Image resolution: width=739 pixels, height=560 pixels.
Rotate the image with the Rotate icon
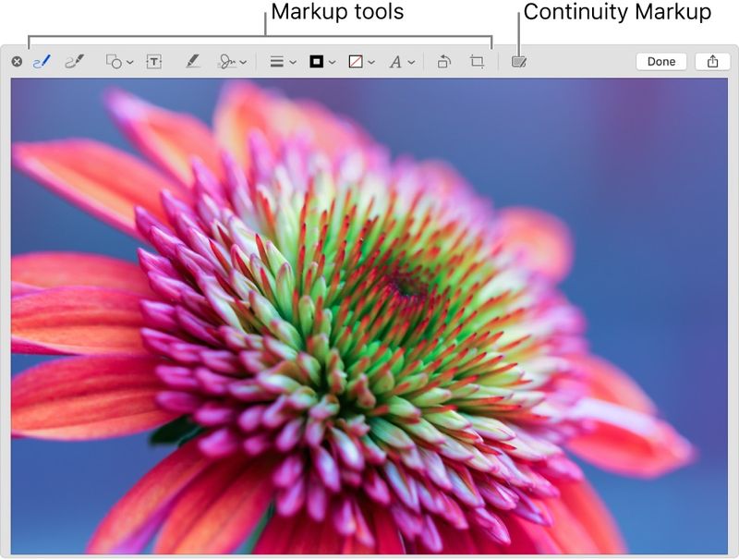(x=444, y=62)
